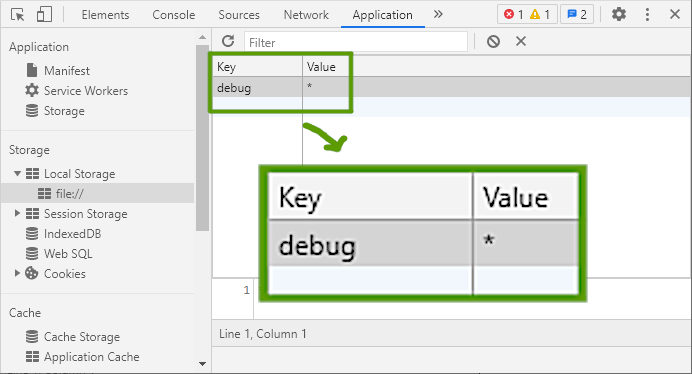Click the Application Cache grid icon
Viewport: 692px width, 374px height.
(x=32, y=356)
